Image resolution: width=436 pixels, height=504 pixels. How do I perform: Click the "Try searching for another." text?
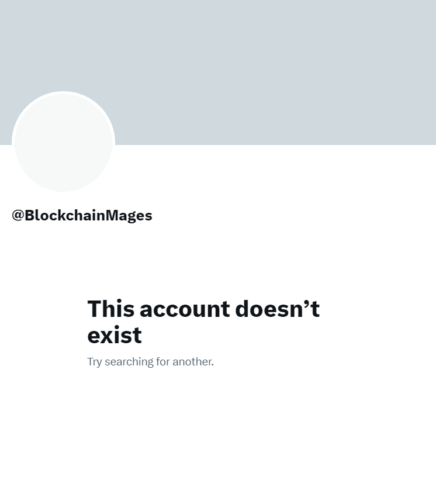150,362
